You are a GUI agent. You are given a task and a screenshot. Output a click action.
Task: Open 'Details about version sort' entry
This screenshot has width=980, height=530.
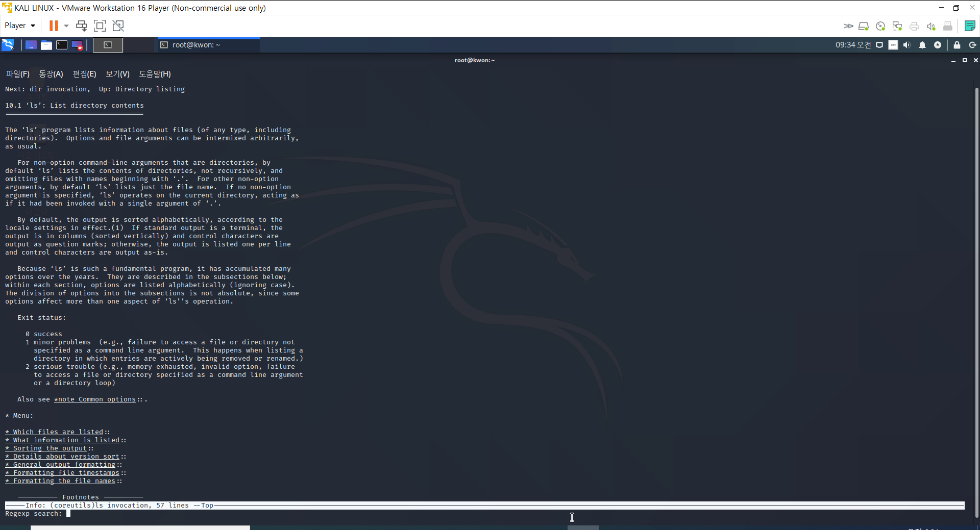click(x=62, y=457)
